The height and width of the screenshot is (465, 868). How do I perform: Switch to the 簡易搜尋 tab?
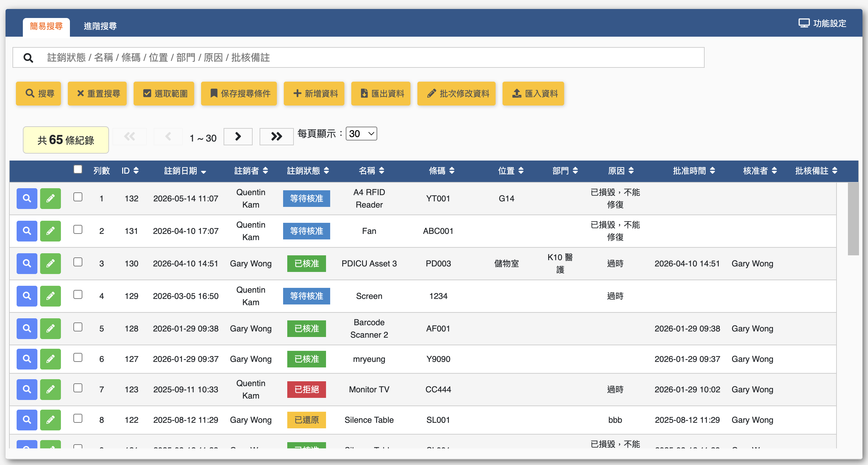point(46,27)
